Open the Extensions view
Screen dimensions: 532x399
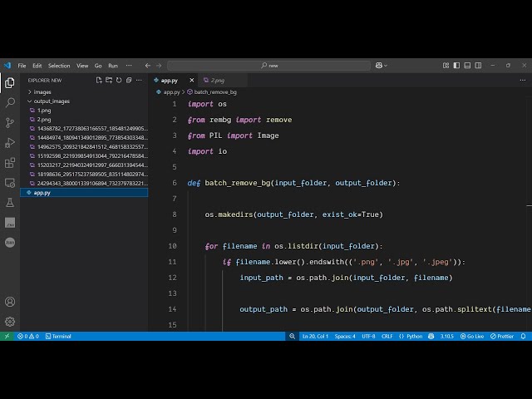[x=10, y=163]
